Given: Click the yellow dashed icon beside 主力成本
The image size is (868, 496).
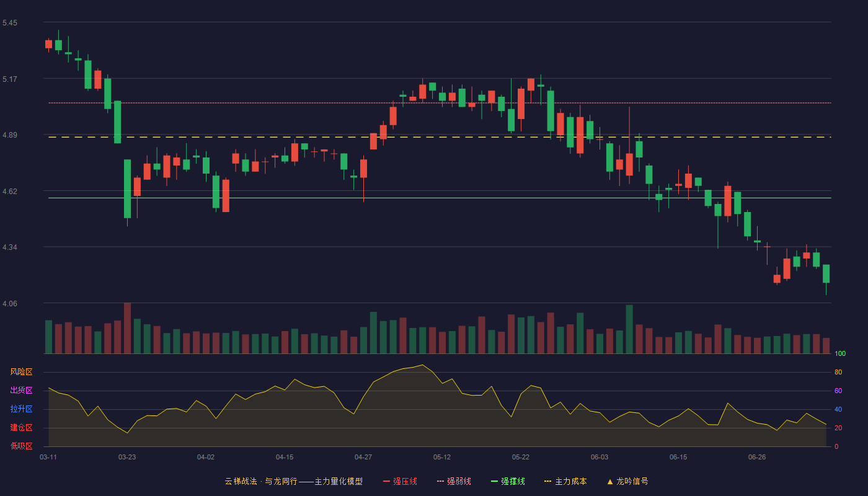Looking at the screenshot, I should [x=548, y=481].
